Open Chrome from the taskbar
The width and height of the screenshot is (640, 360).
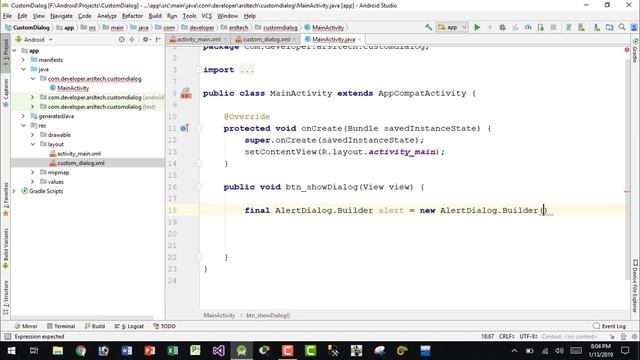(x=81, y=351)
